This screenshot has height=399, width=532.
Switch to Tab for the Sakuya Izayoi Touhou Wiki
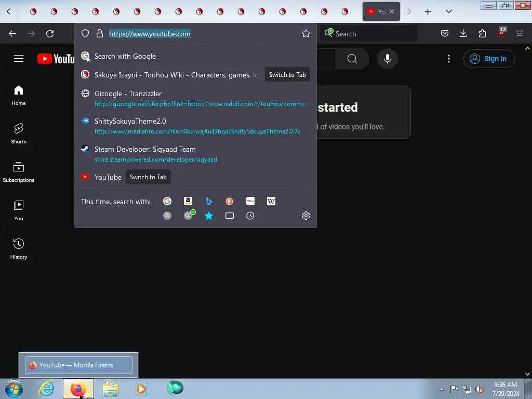[287, 75]
